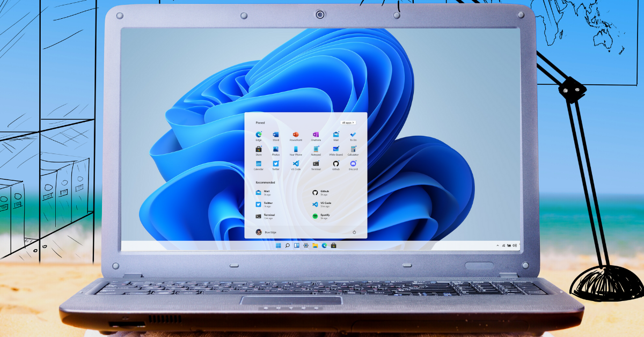This screenshot has height=337, width=644.
Task: Launch pinned VS Code app
Action: pyautogui.click(x=295, y=164)
